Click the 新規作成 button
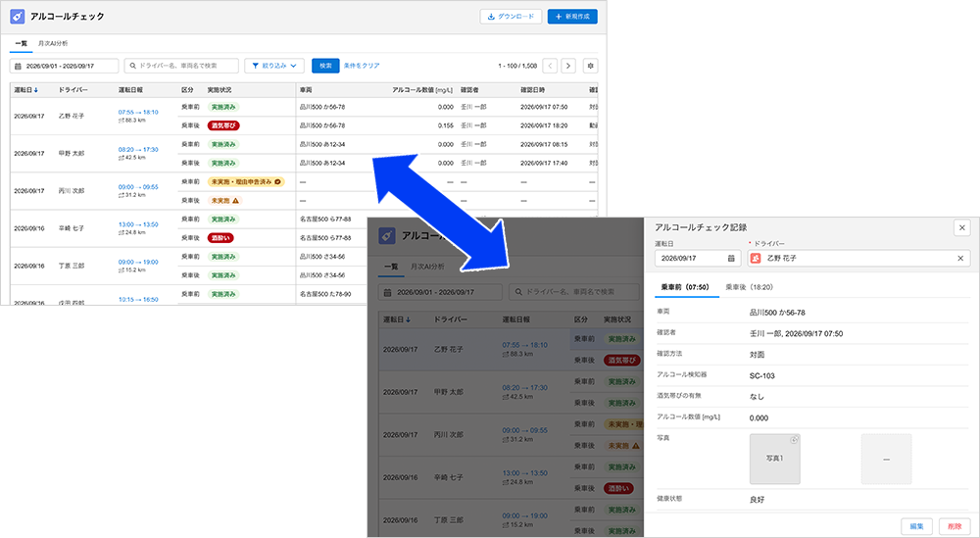 tap(572, 17)
